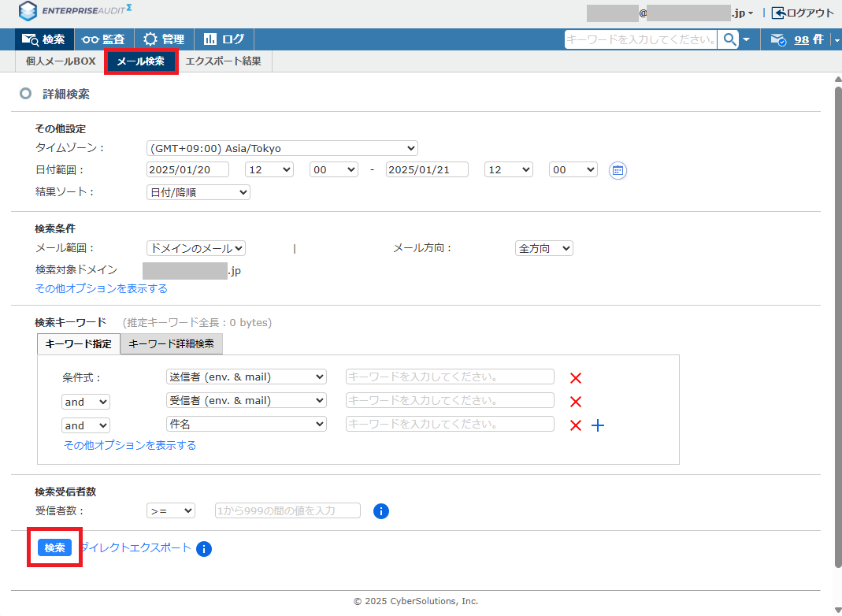Click the ログアウト logout button

803,13
